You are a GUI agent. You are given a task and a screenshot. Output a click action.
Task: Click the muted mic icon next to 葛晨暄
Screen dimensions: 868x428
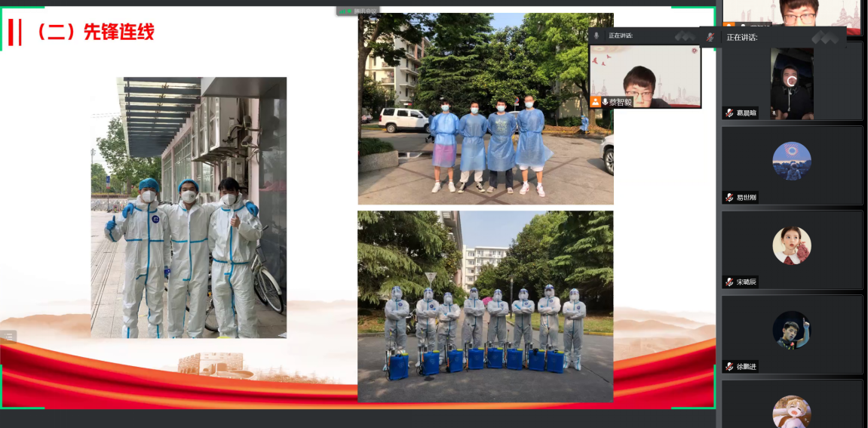coord(729,112)
